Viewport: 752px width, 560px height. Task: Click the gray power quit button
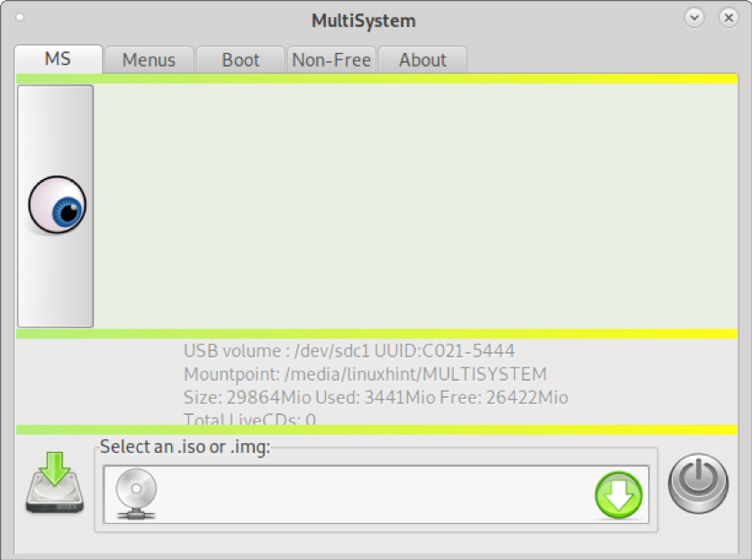point(698,483)
